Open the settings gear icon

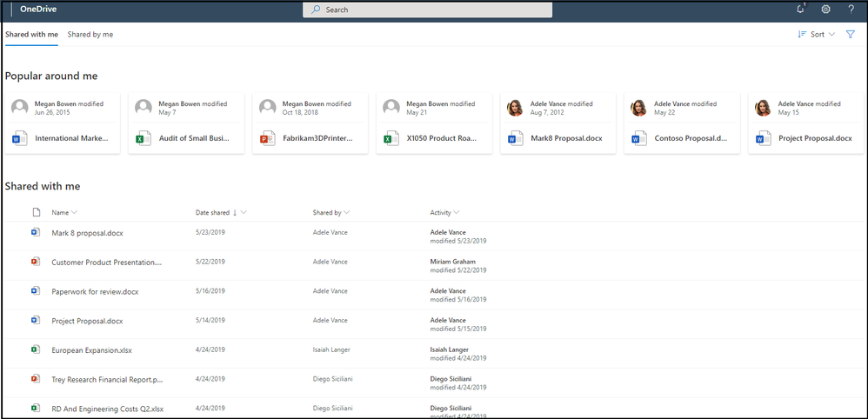pyautogui.click(x=826, y=10)
